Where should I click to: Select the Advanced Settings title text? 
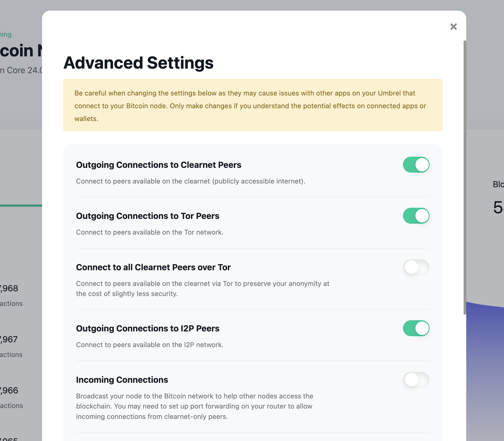(x=138, y=63)
